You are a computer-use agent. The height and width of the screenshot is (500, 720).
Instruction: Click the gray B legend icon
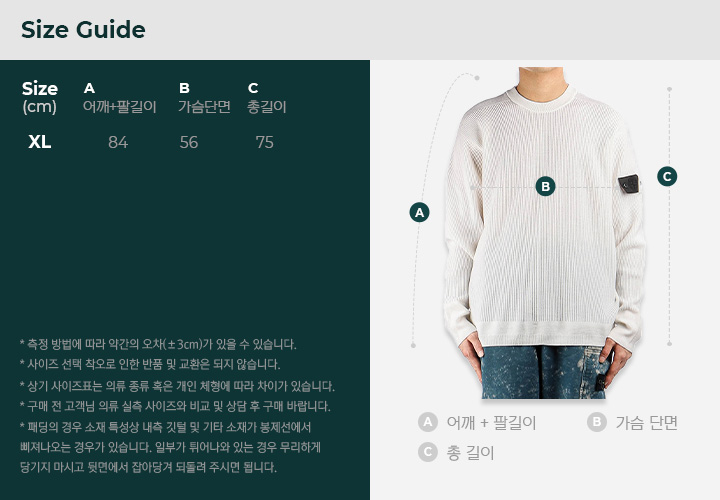596,422
